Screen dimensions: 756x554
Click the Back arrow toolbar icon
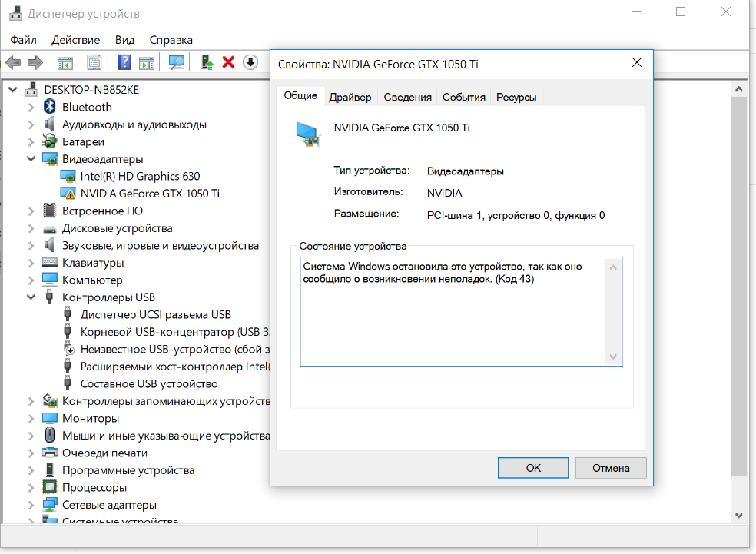tap(13, 62)
